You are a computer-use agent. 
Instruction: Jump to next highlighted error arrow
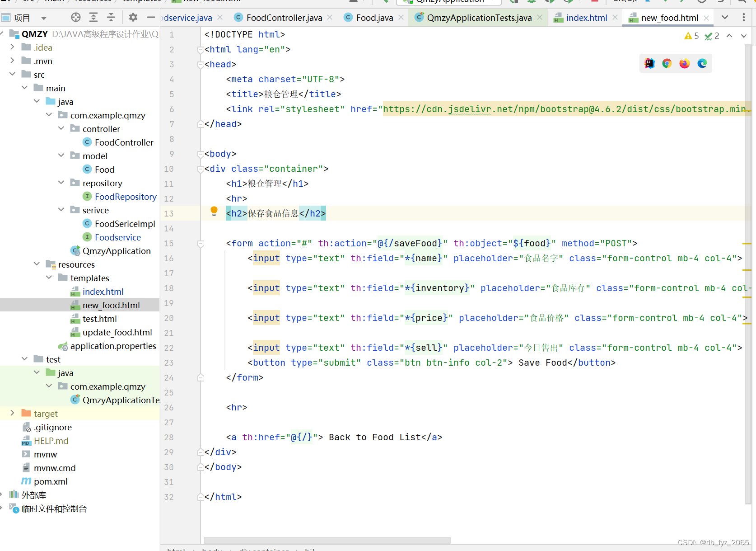click(744, 36)
